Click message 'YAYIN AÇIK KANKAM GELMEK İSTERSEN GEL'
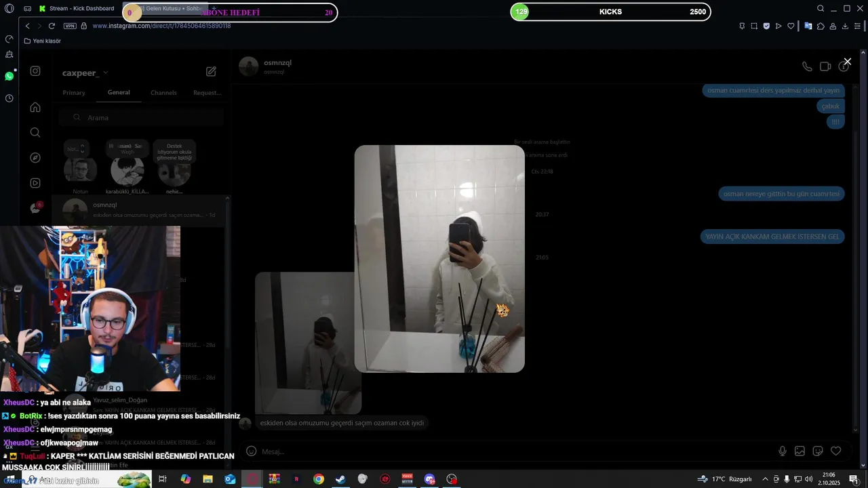 772,237
